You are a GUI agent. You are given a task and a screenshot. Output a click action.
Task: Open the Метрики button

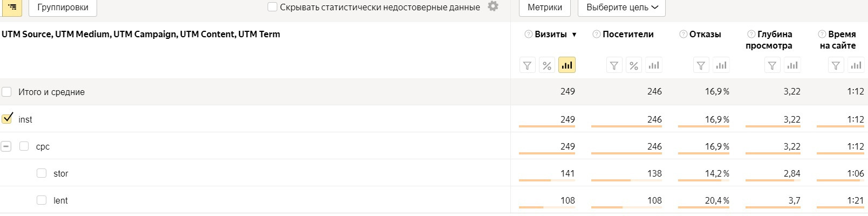544,8
